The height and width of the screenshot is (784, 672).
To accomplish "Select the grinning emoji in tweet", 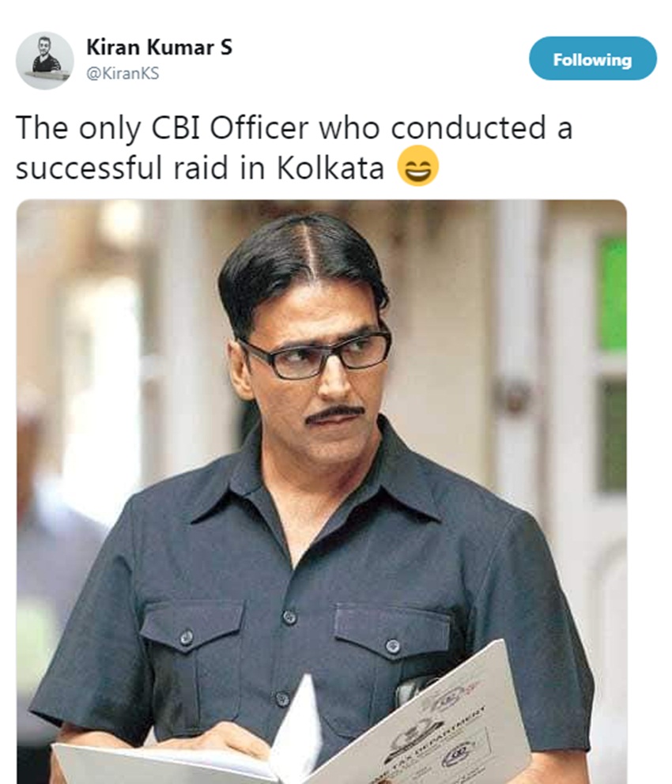I will (418, 166).
